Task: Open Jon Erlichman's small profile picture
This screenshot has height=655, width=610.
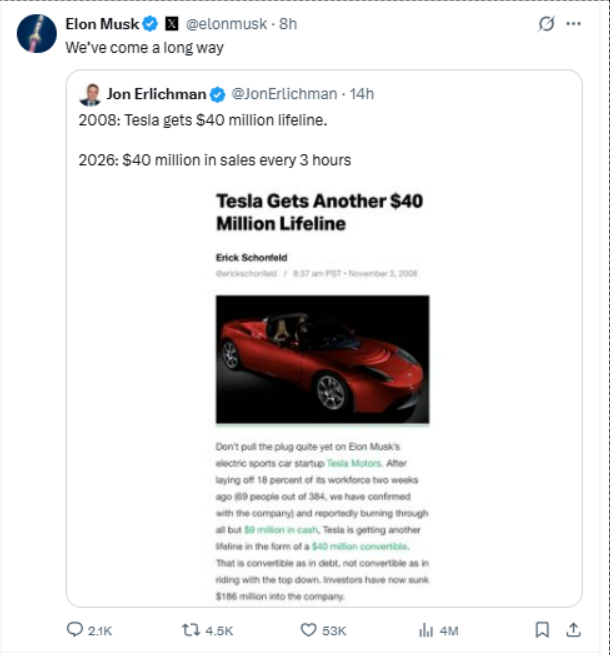Action: coord(89,95)
